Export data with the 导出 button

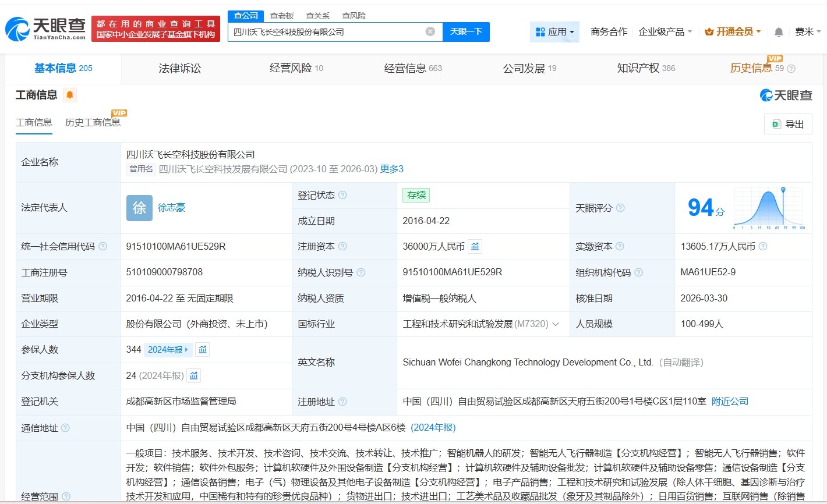point(788,124)
